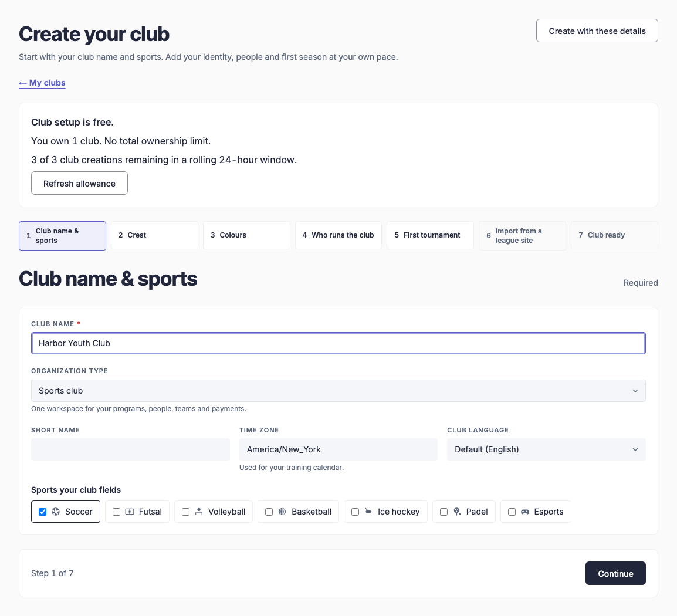Viewport: 677px width, 616px height.
Task: Click the Continue button
Action: click(x=615, y=573)
